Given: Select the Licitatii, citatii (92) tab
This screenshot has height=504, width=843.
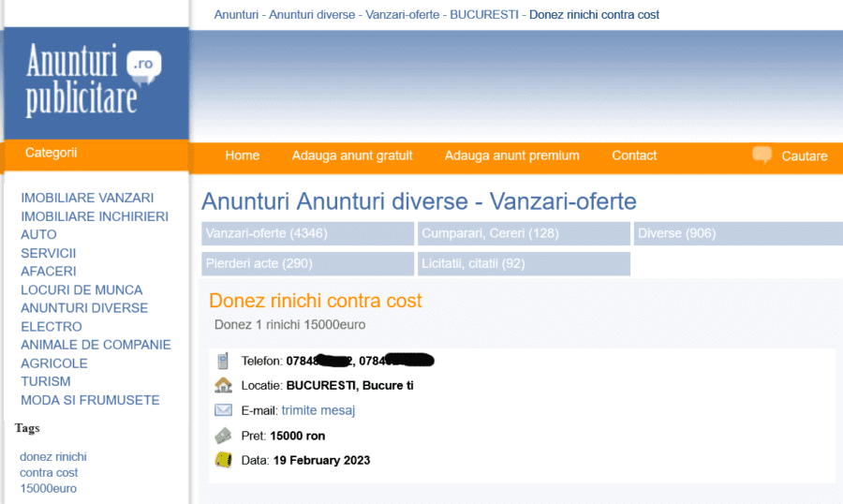Looking at the screenshot, I should pos(524,263).
